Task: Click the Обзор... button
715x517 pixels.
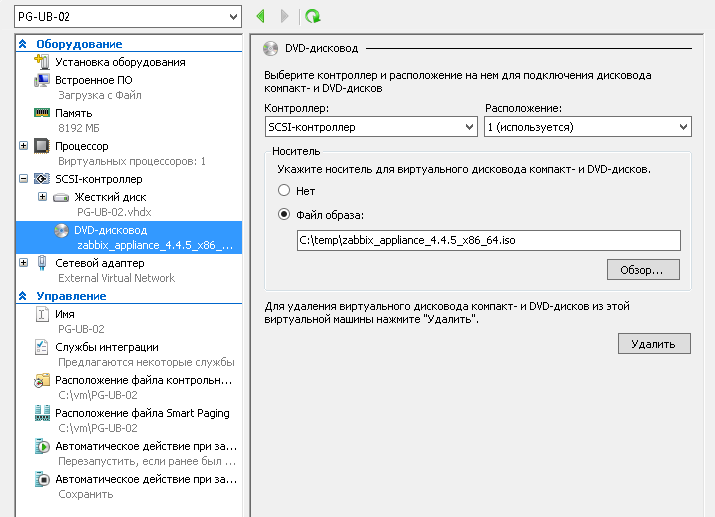Action: click(x=643, y=270)
